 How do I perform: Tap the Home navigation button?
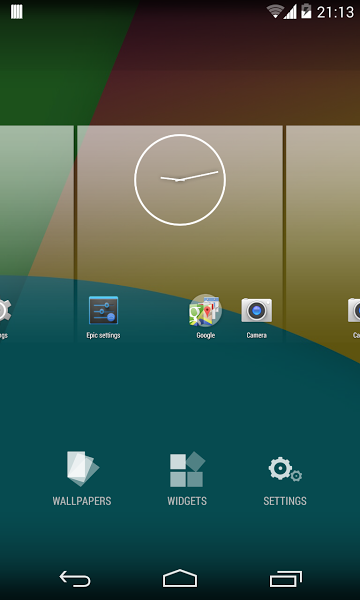tap(180, 578)
